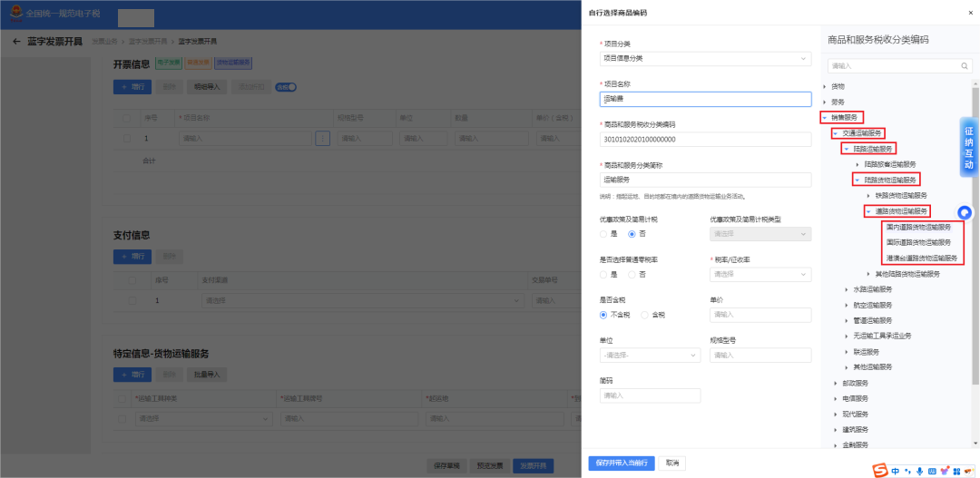
Task: Close the 自行选择商品编码 dialog
Action: [x=970, y=13]
